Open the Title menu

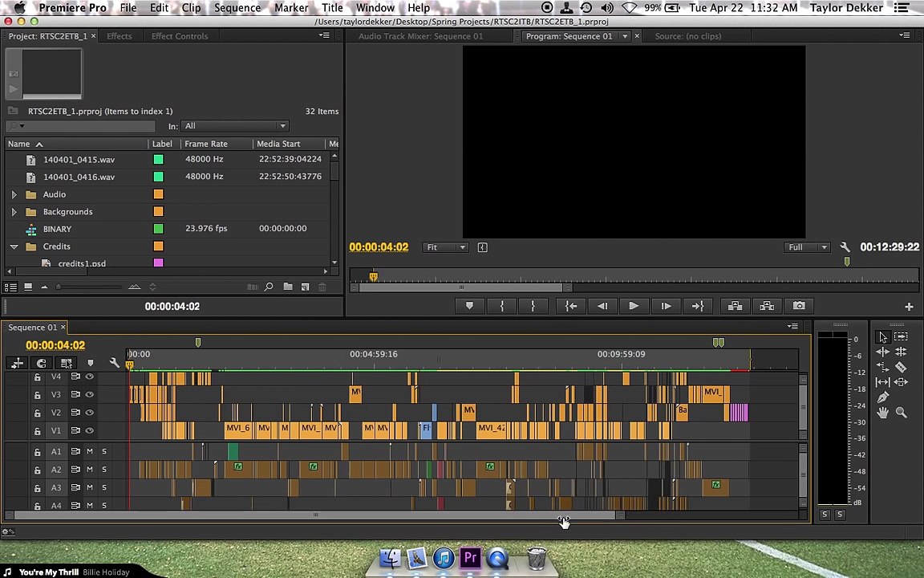pyautogui.click(x=332, y=8)
